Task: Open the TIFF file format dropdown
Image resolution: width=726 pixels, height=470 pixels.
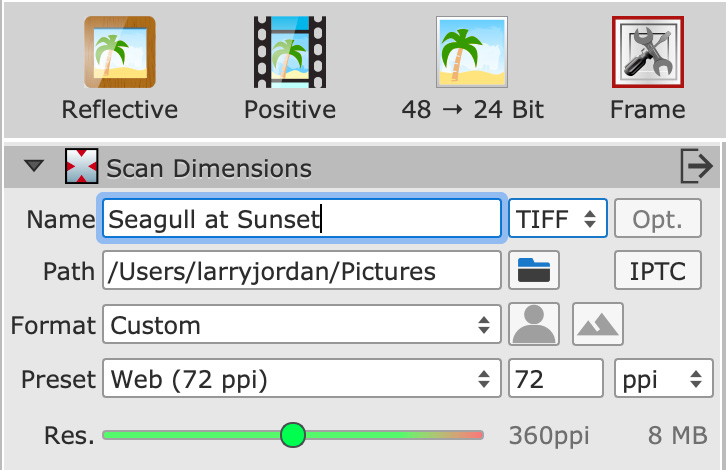Action: click(558, 219)
